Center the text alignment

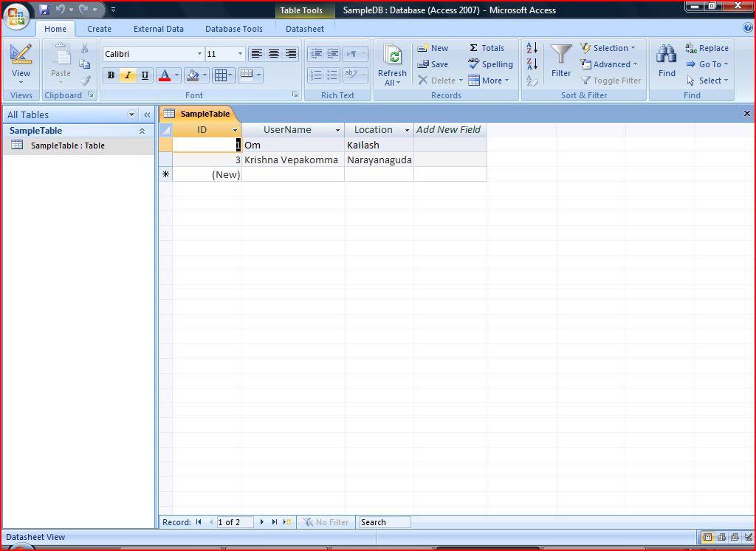tap(273, 54)
